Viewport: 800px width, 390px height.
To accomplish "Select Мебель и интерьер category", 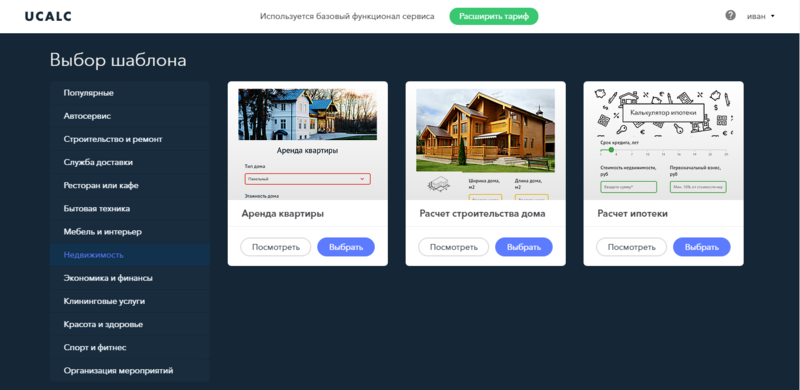I will pos(130,232).
